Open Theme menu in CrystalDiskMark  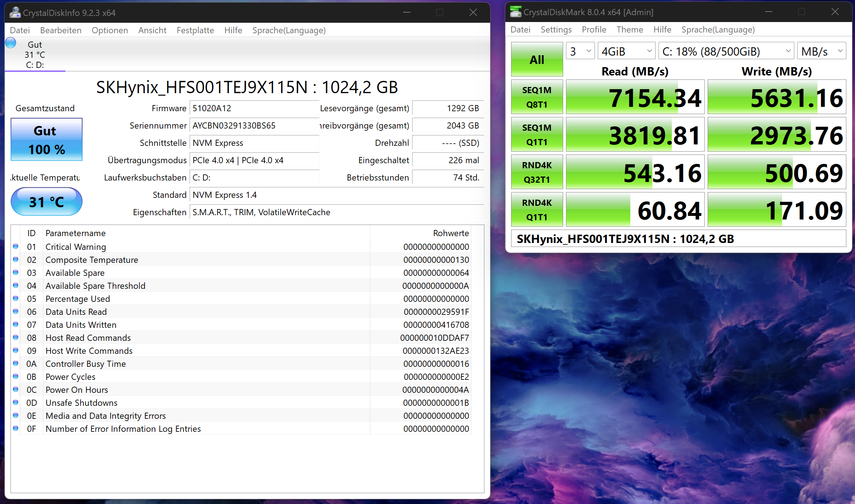point(630,30)
